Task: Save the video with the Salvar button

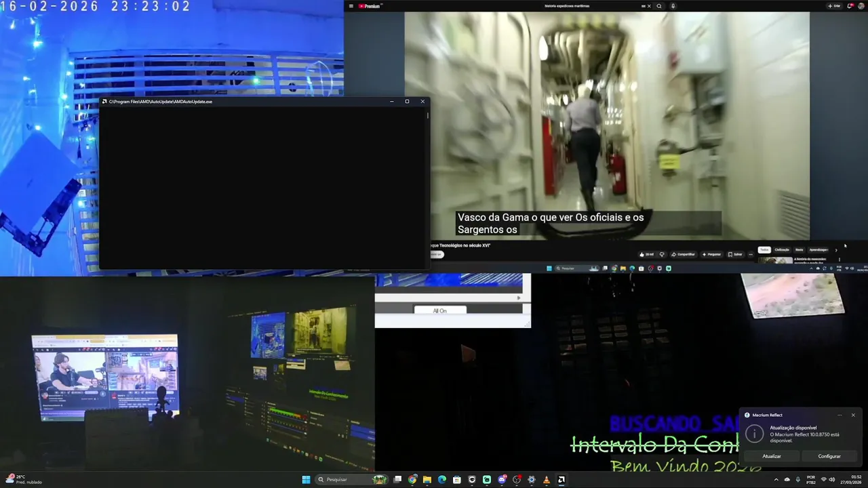Action: [735, 255]
